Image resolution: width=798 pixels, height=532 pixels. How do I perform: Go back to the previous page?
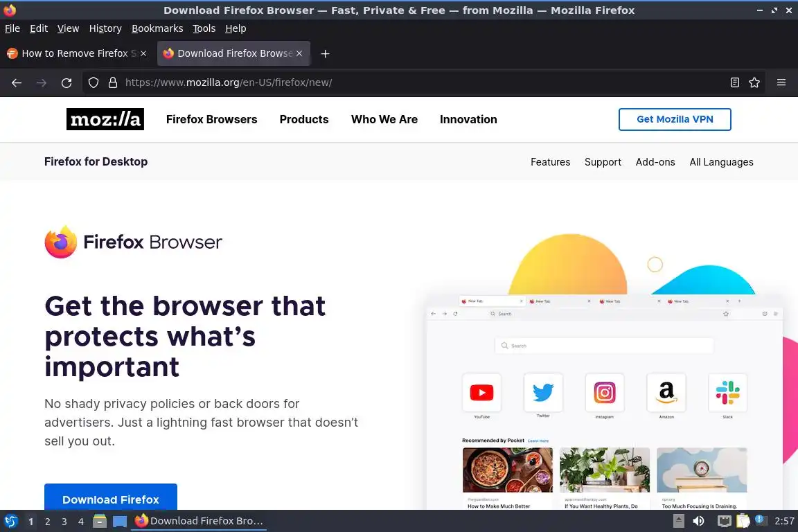(x=17, y=82)
